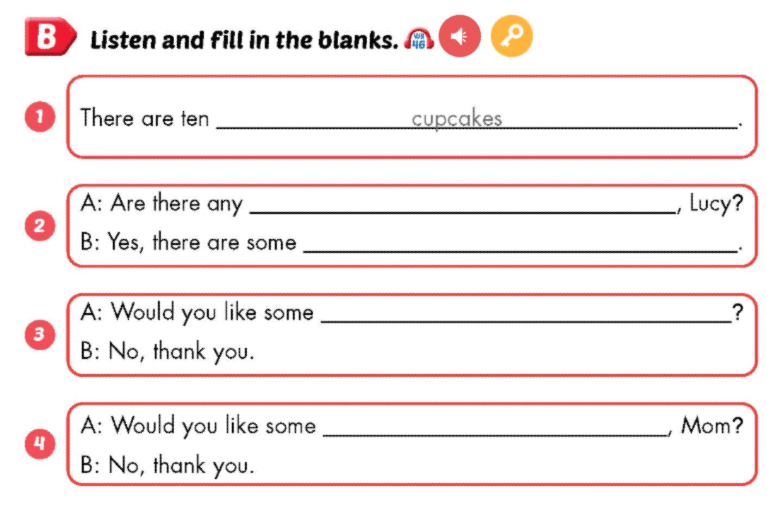Click the headphones track 46 icon
Viewport: 767px width, 507px height.
click(x=418, y=39)
